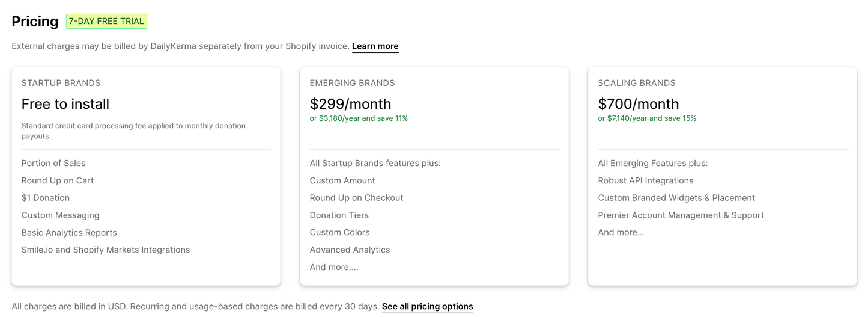This screenshot has width=868, height=317.
Task: Click the $299/month price
Action: pyautogui.click(x=350, y=104)
